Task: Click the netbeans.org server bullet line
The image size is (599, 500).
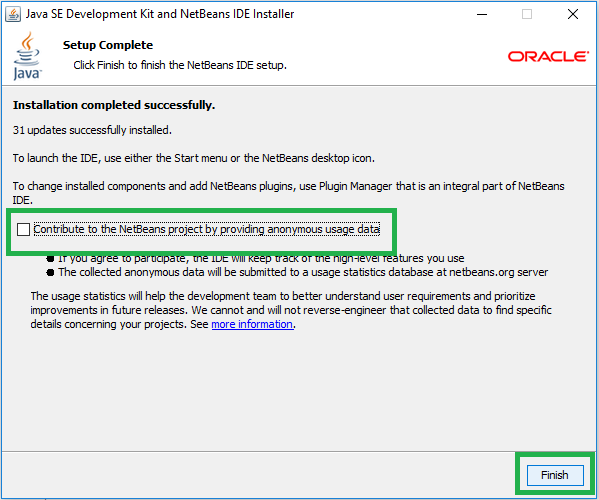Action: [x=298, y=272]
